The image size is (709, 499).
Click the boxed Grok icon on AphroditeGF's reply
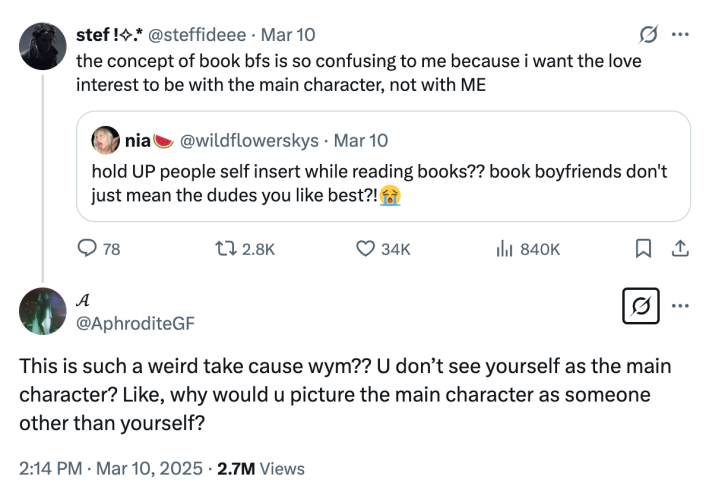coord(640,307)
